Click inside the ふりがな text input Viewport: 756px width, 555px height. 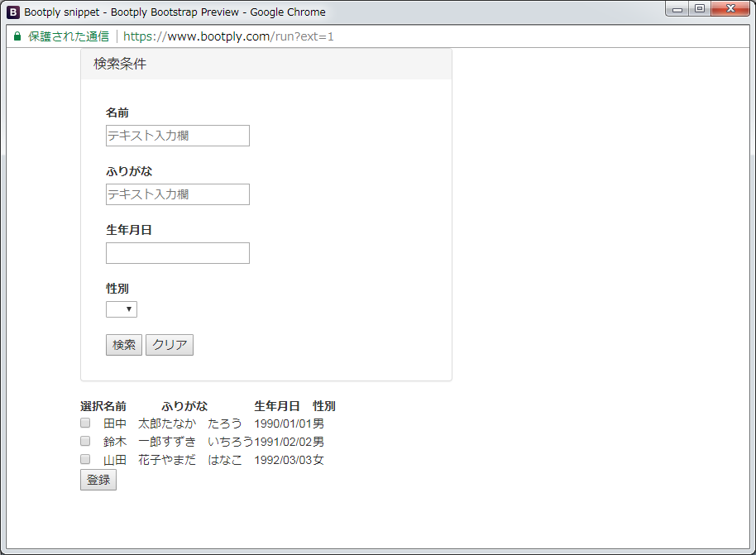[x=177, y=194]
